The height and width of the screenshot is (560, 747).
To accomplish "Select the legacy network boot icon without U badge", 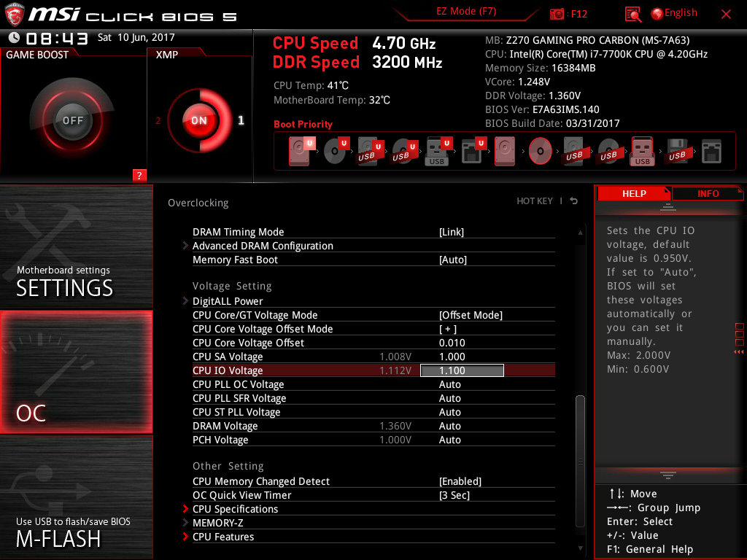I will pos(711,152).
